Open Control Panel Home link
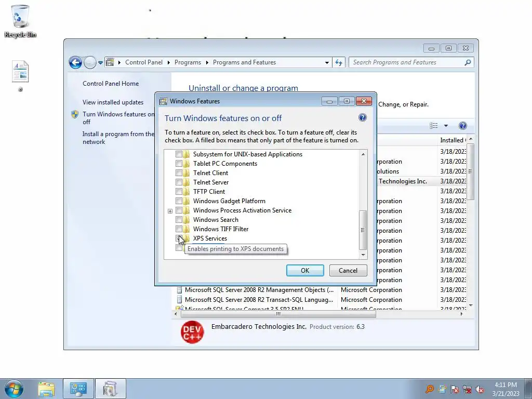532x399 pixels. coord(111,84)
